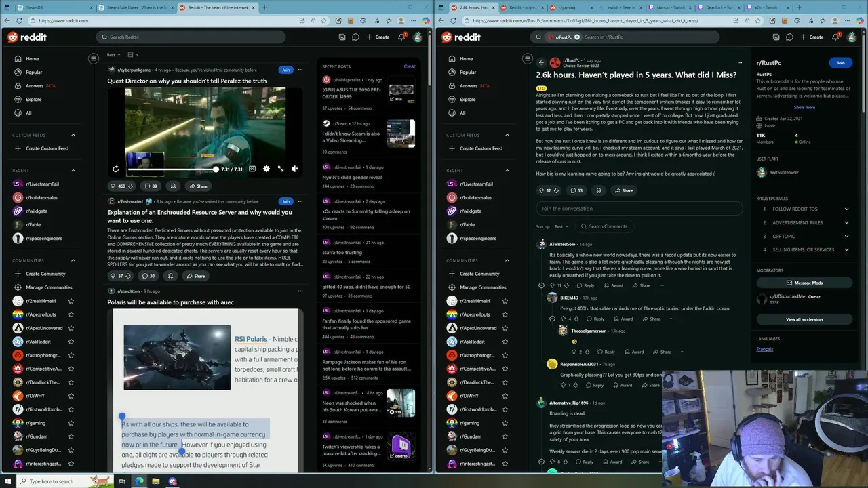Join r/RustPc from the right sidebar

click(x=841, y=63)
